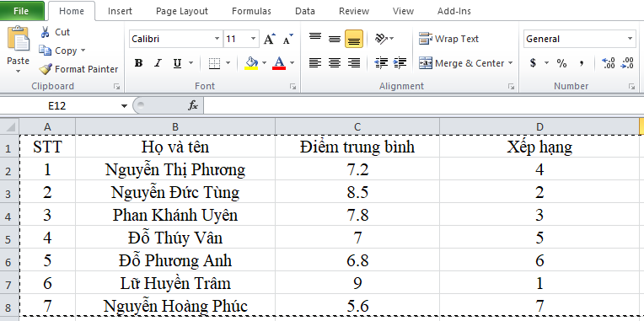The image size is (644, 321).
Task: Switch to View tab
Action: click(403, 11)
